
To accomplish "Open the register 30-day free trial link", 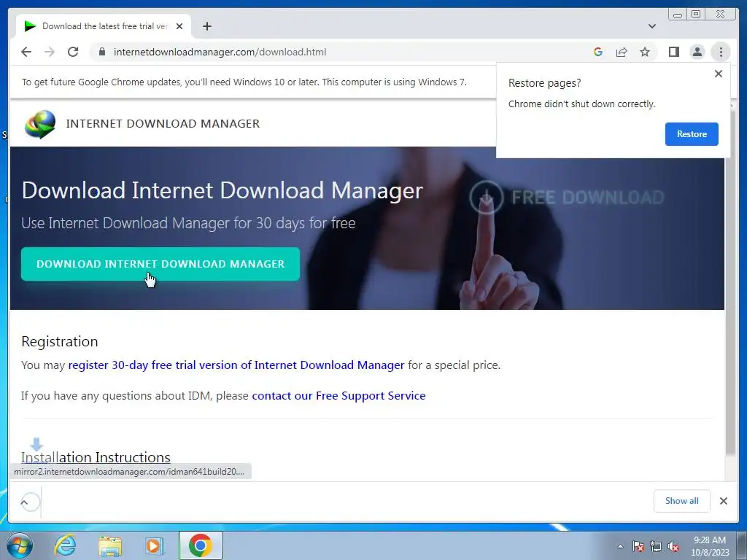I will point(236,365).
